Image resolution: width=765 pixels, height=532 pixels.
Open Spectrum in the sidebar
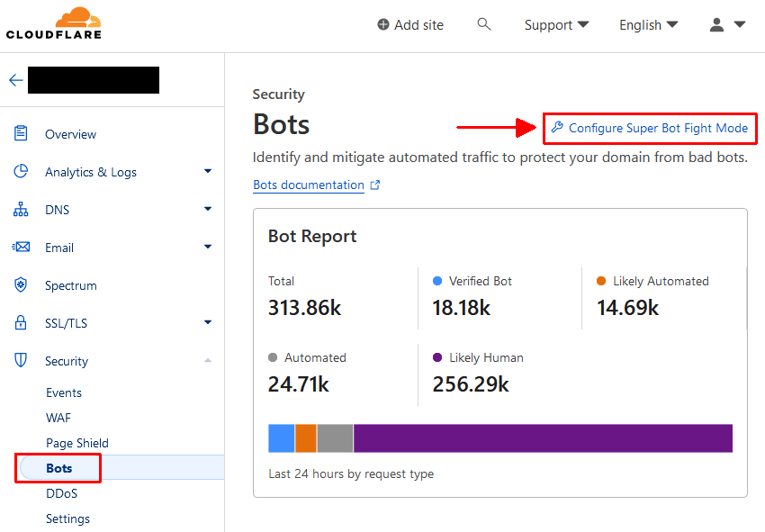coord(71,285)
